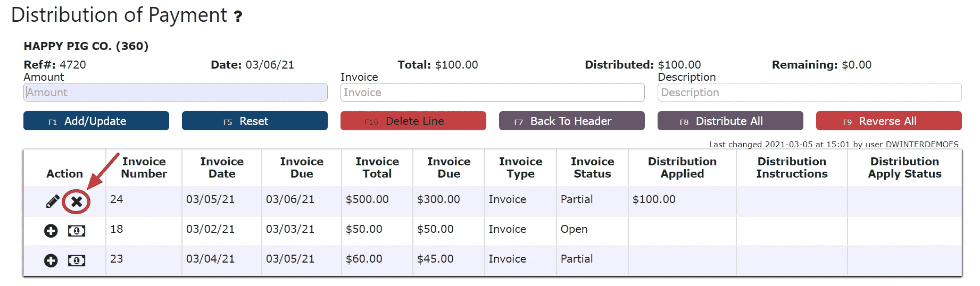Click the X remove icon for invoice 24
This screenshot has height=286, width=980.
(77, 201)
